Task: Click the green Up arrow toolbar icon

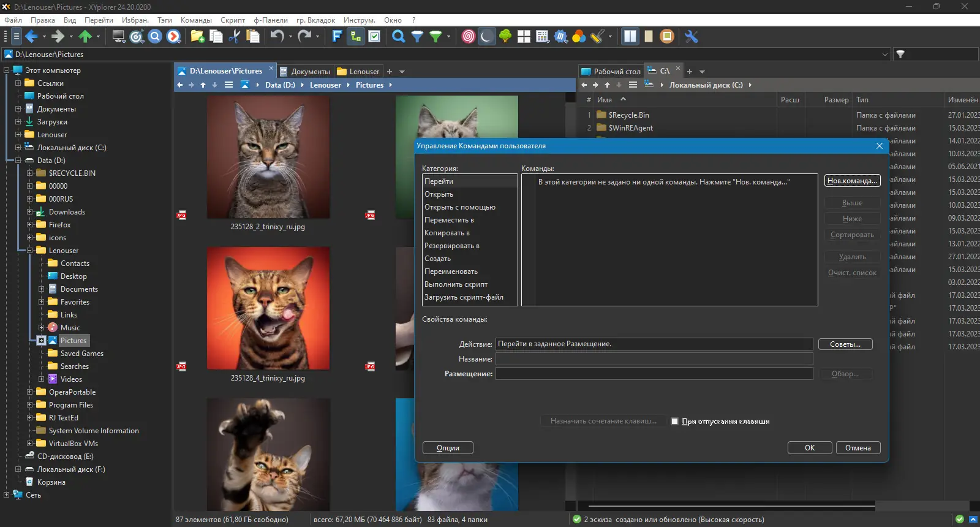Action: [85, 37]
